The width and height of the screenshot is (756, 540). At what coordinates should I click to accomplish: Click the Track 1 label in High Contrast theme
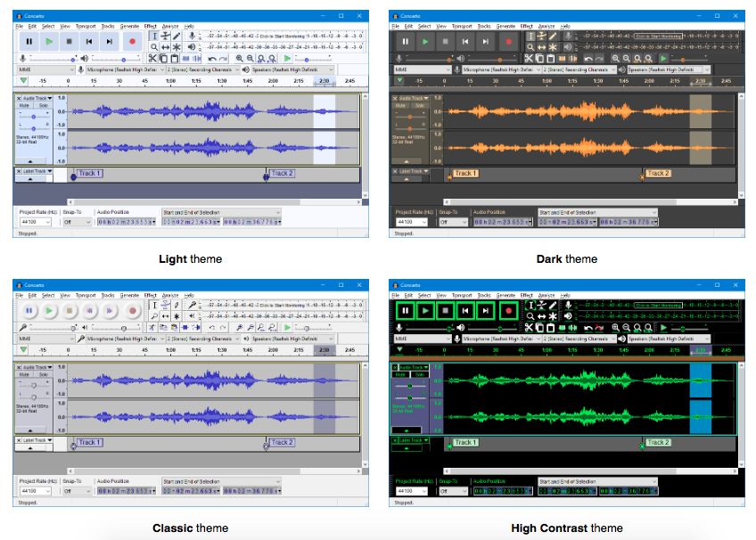464,443
